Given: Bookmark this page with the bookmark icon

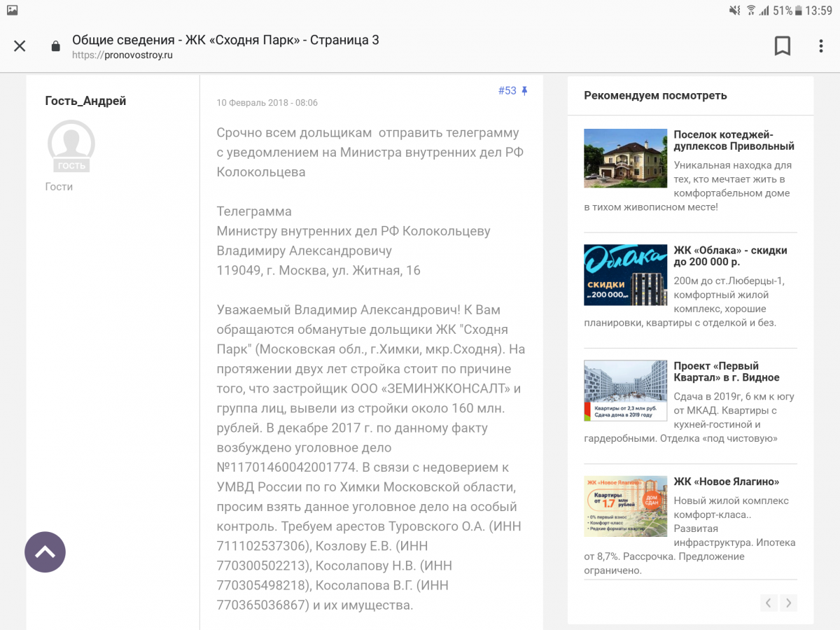Looking at the screenshot, I should pyautogui.click(x=783, y=46).
